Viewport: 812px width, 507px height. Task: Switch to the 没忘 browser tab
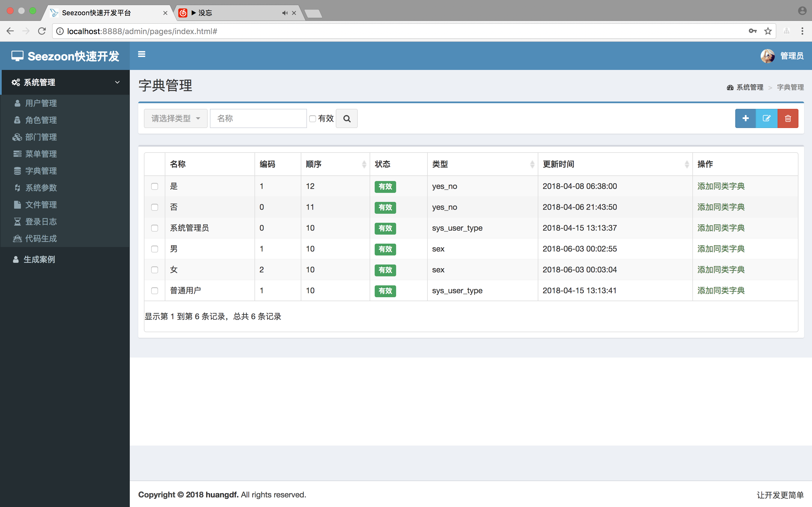pyautogui.click(x=238, y=13)
